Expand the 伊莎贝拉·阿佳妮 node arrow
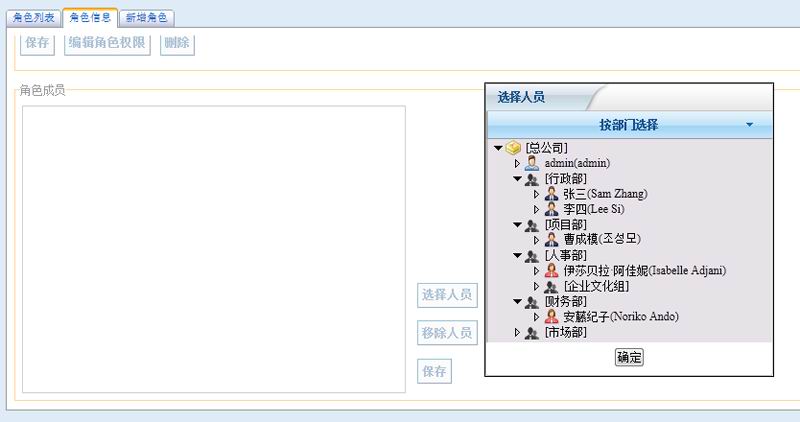800x422 pixels. coord(536,270)
